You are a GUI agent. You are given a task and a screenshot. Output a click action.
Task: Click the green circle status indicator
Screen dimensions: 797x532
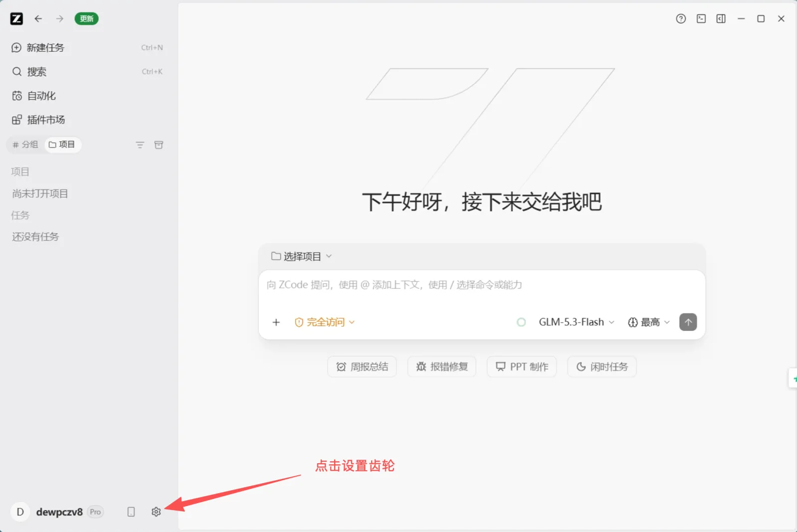click(522, 323)
